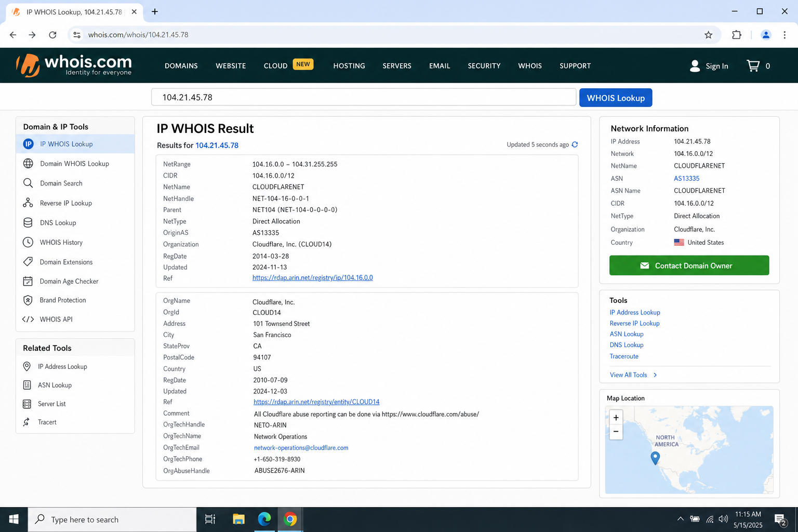Click the Windows taskbar search box

click(112, 519)
